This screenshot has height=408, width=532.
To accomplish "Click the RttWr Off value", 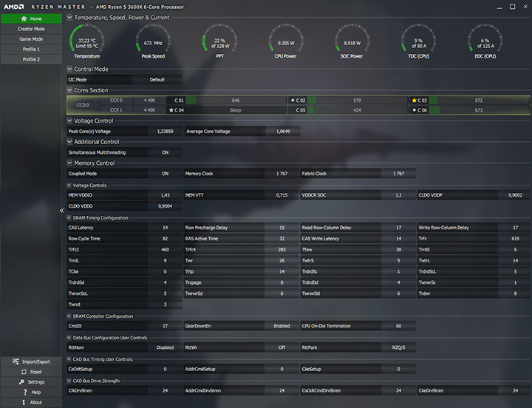I will point(282,347).
